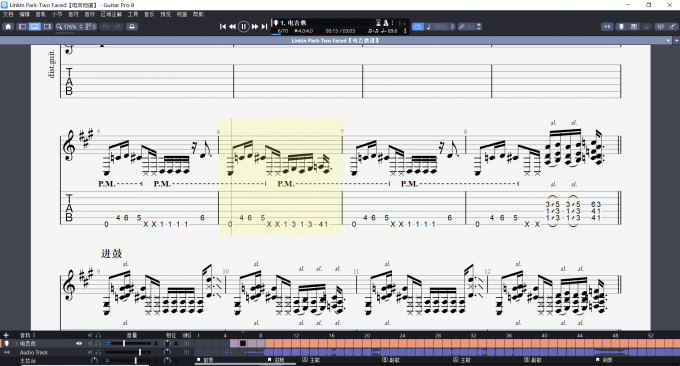Skip to next bar with fast-forward button
The height and width of the screenshot is (366, 680).
click(255, 26)
